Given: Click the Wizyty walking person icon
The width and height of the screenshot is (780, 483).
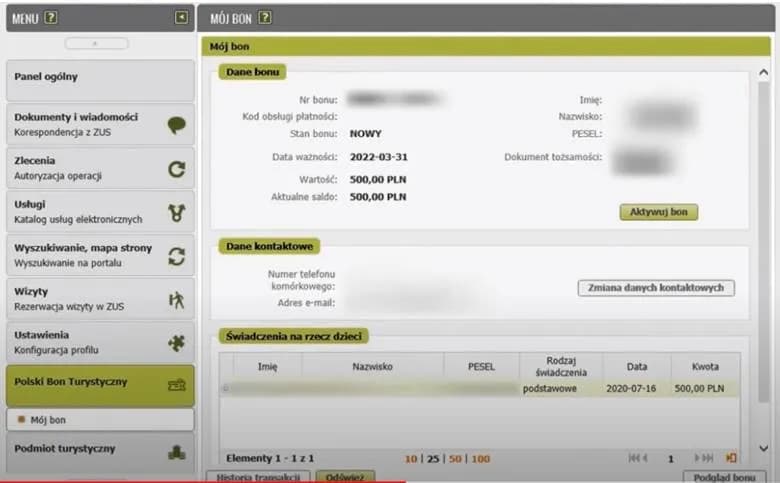Looking at the screenshot, I should (x=176, y=299).
